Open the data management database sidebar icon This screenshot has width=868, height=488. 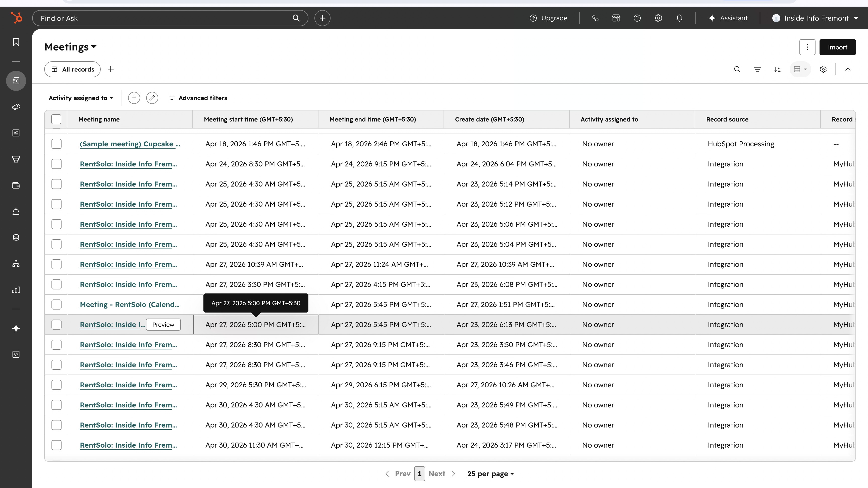tap(16, 237)
